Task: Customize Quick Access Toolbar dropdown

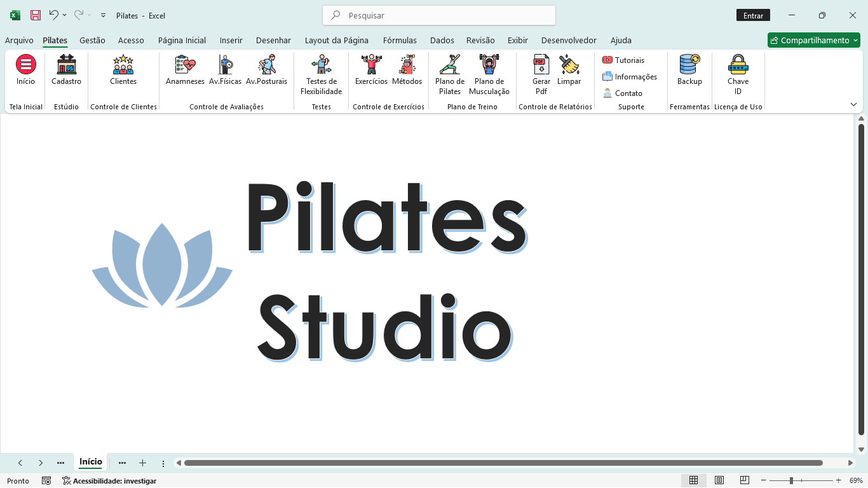Action: pos(103,15)
